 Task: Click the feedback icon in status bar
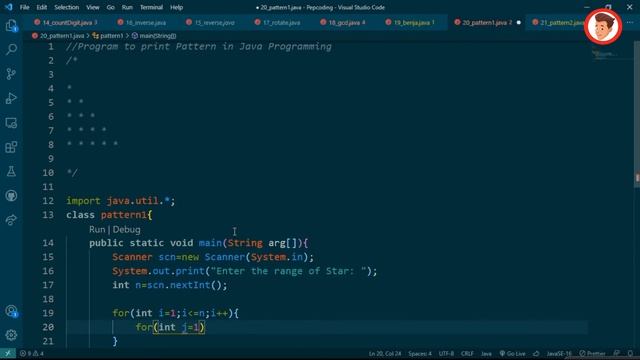[617, 353]
